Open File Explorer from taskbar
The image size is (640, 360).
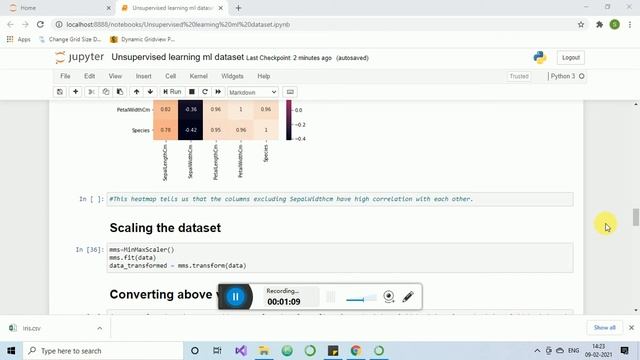click(x=264, y=351)
